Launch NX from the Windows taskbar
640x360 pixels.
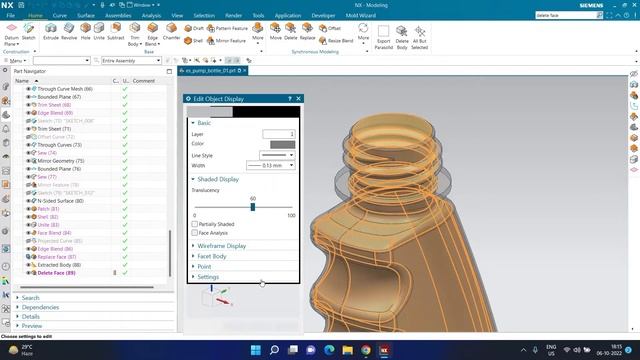point(384,350)
